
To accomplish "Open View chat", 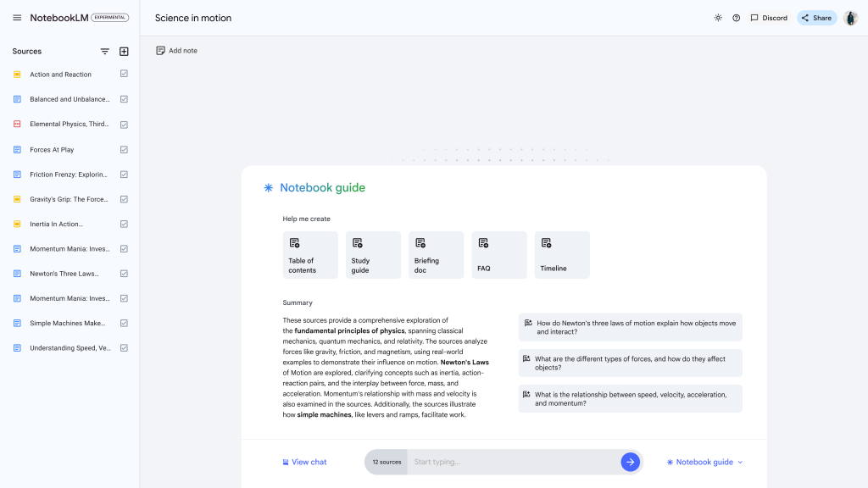I will tap(303, 462).
